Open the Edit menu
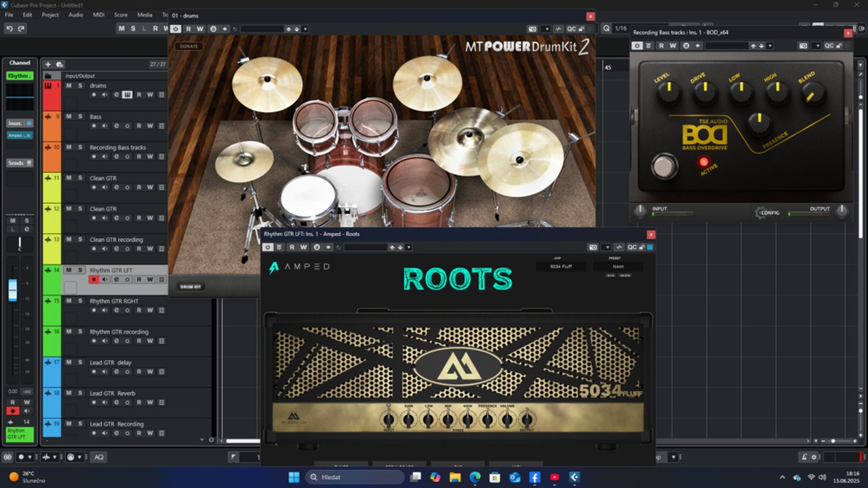 point(27,14)
